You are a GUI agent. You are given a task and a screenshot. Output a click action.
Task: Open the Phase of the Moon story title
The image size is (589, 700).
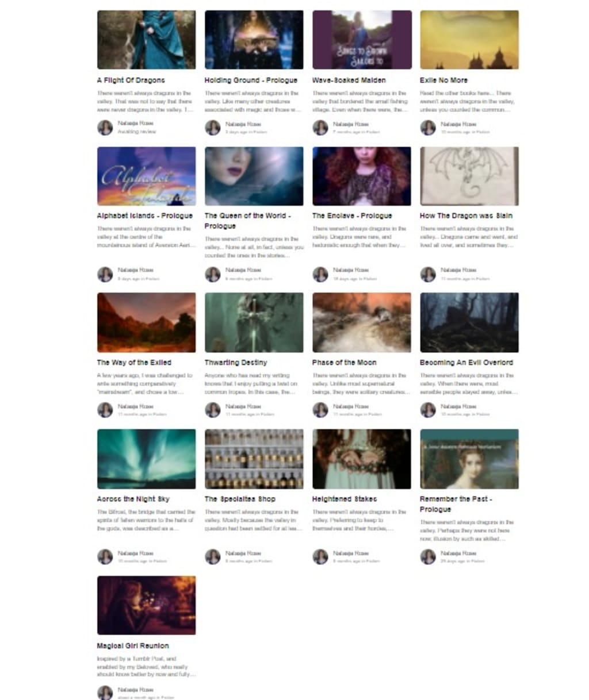tap(344, 363)
